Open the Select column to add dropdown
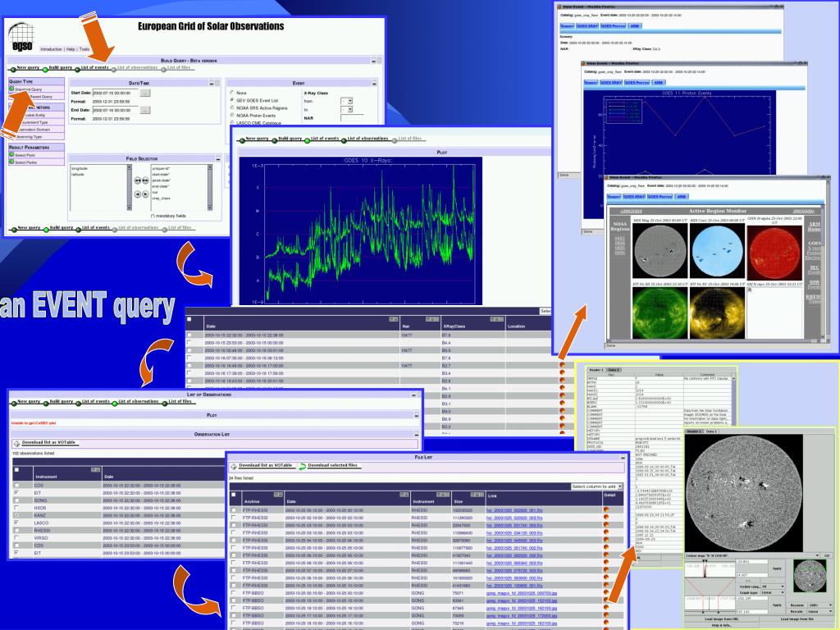Screen dimensions: 840x630 click(x=597, y=486)
